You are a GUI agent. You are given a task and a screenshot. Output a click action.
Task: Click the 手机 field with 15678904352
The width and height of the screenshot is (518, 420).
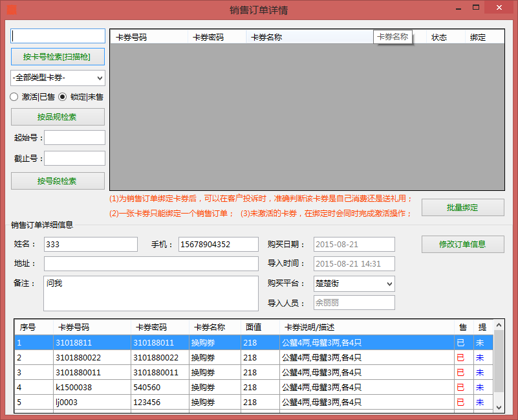(x=219, y=245)
